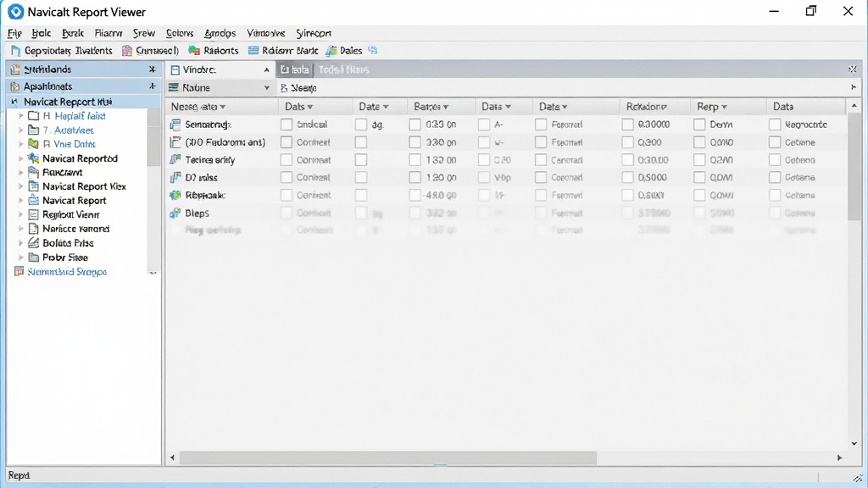Click the Slemmdard Srappe icon in sidebar
This screenshot has height=488, width=868.
tap(19, 272)
